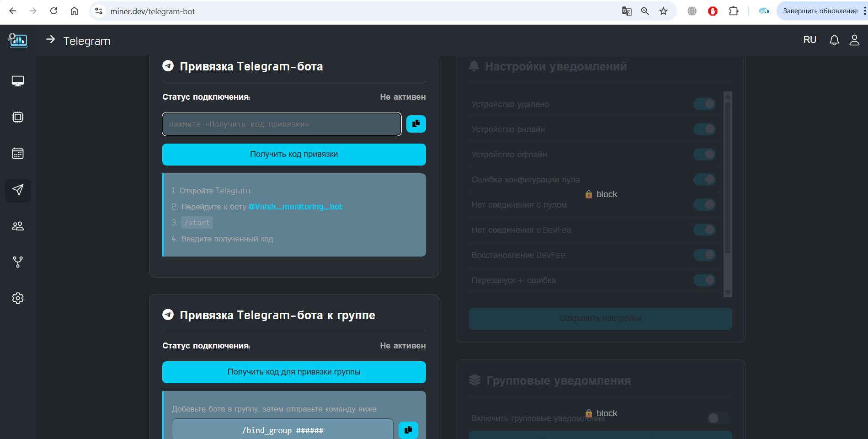Enable 'Включить групповые уведомления' switch

(718, 418)
